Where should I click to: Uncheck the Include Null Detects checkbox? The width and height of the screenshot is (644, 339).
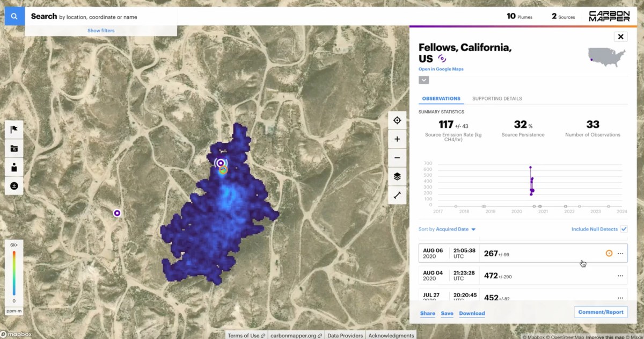click(624, 229)
